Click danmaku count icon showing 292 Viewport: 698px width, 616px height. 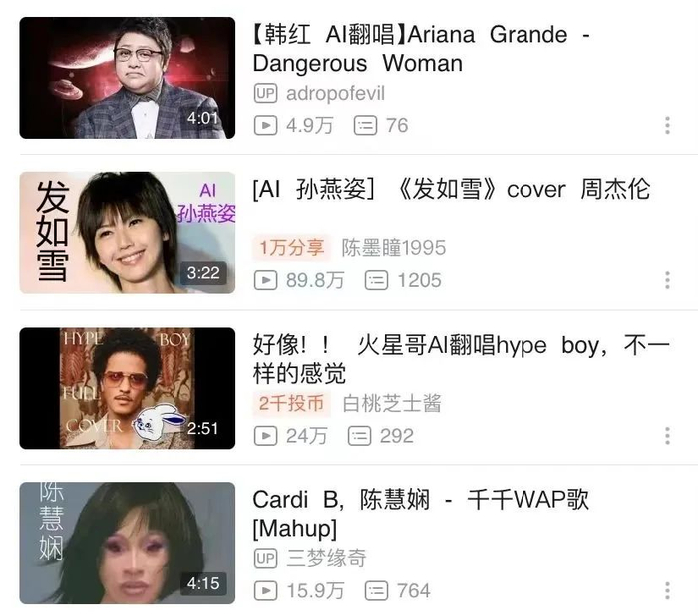(359, 436)
